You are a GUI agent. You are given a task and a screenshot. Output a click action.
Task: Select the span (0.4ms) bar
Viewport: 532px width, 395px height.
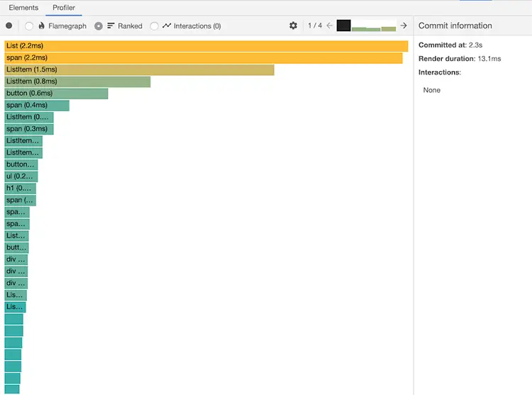click(x=37, y=106)
